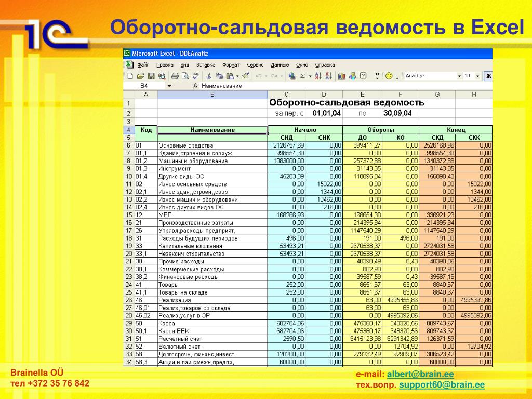Select cell 'Капитальные вложения'
This screenshot has height=399, width=532.
(x=212, y=246)
